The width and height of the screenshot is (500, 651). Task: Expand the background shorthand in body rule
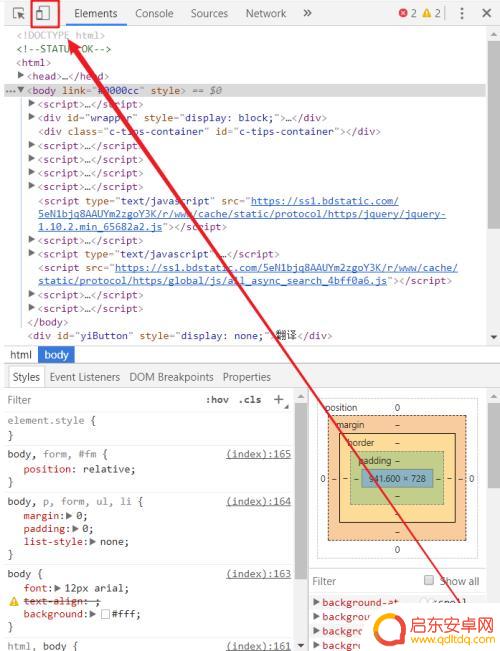pyautogui.click(x=93, y=614)
